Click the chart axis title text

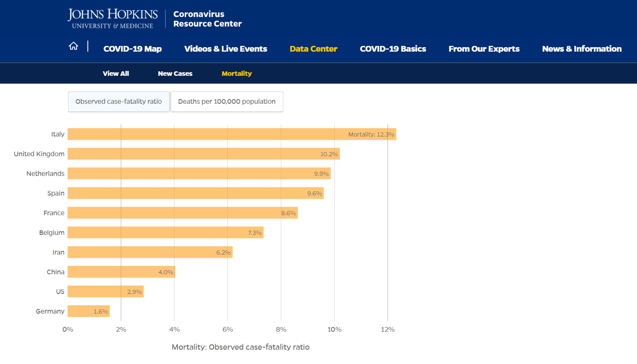(x=240, y=347)
